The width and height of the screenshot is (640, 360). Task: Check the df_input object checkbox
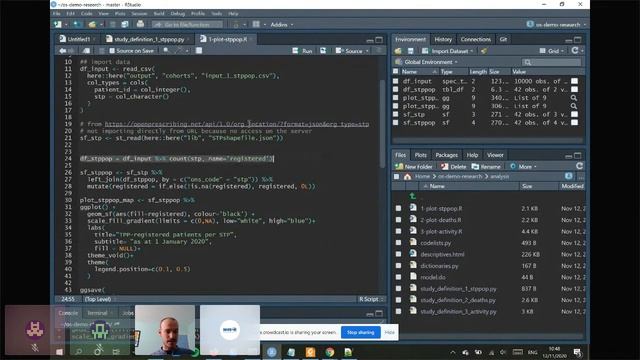pos(395,81)
